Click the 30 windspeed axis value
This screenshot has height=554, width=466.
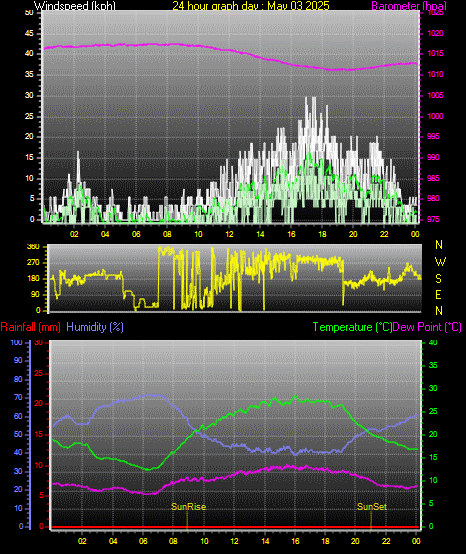29,95
